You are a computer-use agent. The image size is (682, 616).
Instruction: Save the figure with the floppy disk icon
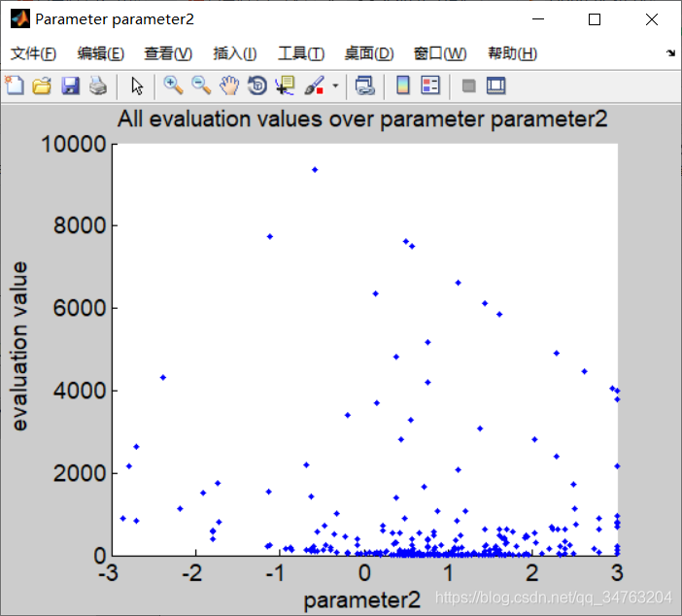(70, 86)
